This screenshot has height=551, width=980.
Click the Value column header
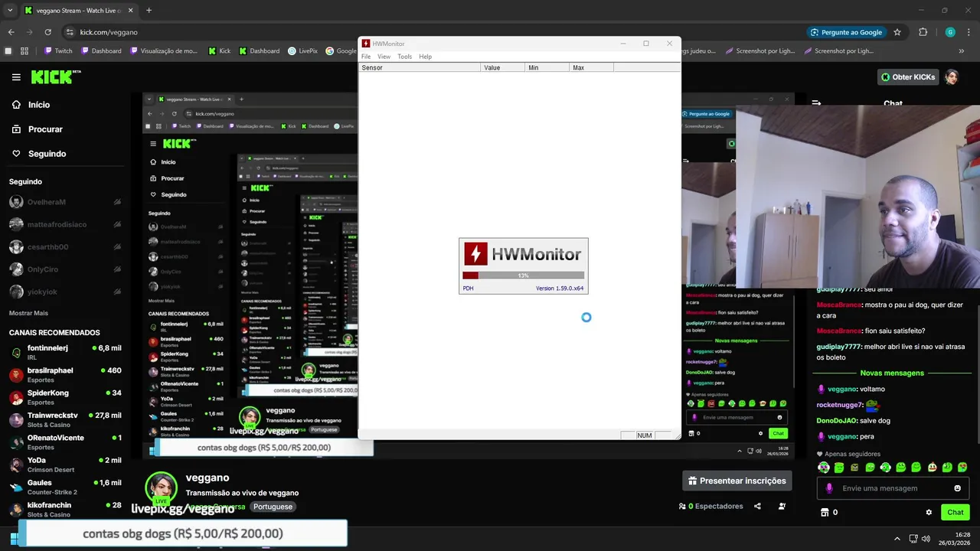point(503,67)
